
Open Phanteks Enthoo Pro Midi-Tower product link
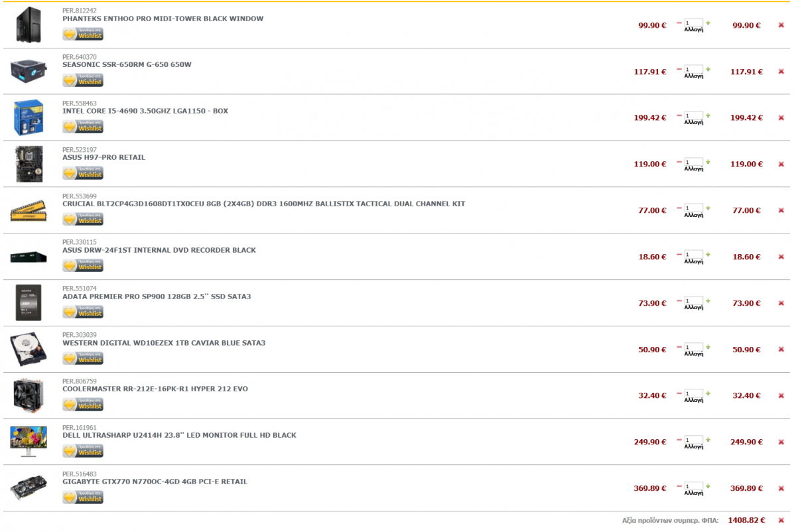pyautogui.click(x=163, y=19)
